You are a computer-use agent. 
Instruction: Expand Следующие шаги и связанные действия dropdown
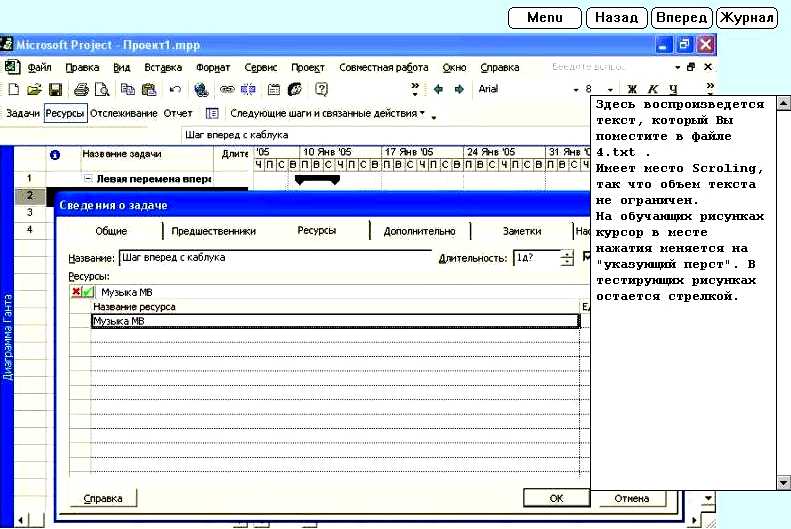pos(422,114)
